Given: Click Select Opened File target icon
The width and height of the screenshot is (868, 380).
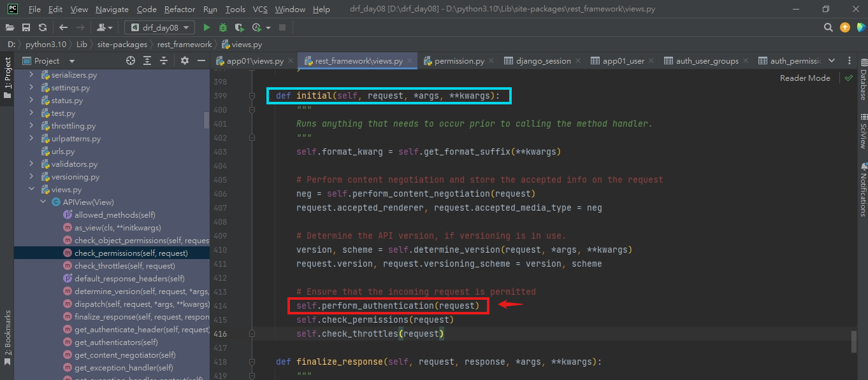Looking at the screenshot, I should tap(131, 60).
